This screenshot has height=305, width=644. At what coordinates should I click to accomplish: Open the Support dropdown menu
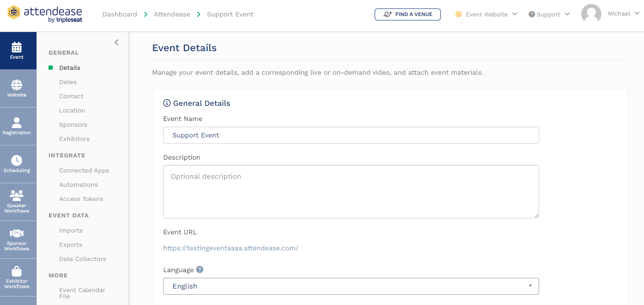pos(549,14)
